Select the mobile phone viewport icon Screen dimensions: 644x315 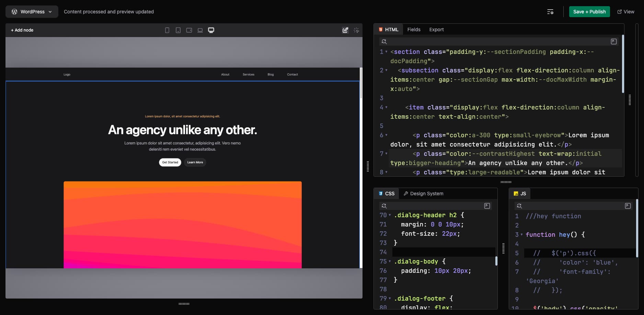pyautogui.click(x=167, y=30)
